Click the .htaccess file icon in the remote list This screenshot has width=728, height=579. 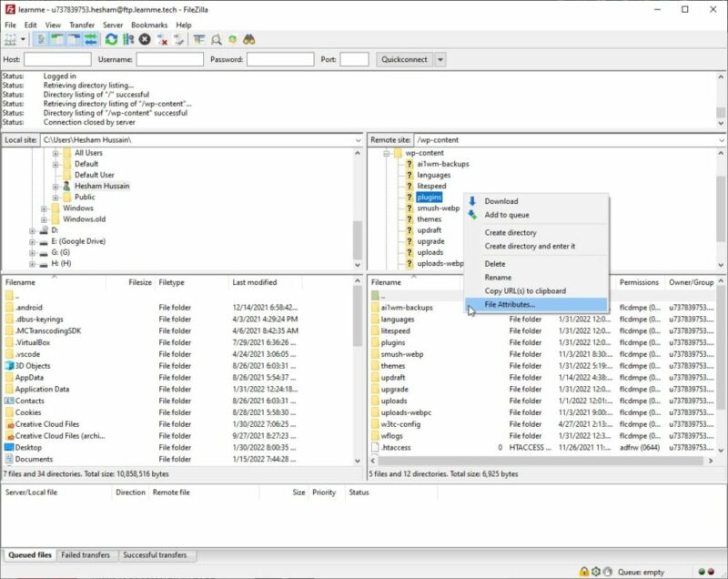(x=375, y=447)
